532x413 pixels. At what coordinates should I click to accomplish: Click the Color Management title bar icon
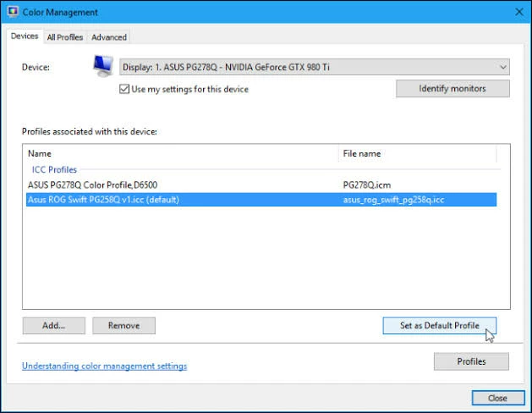click(x=13, y=12)
